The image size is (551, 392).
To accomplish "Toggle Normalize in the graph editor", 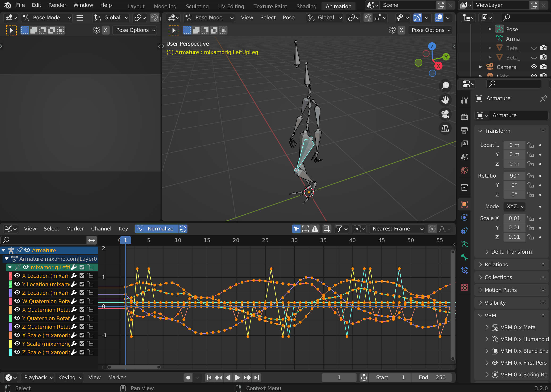I will (156, 229).
